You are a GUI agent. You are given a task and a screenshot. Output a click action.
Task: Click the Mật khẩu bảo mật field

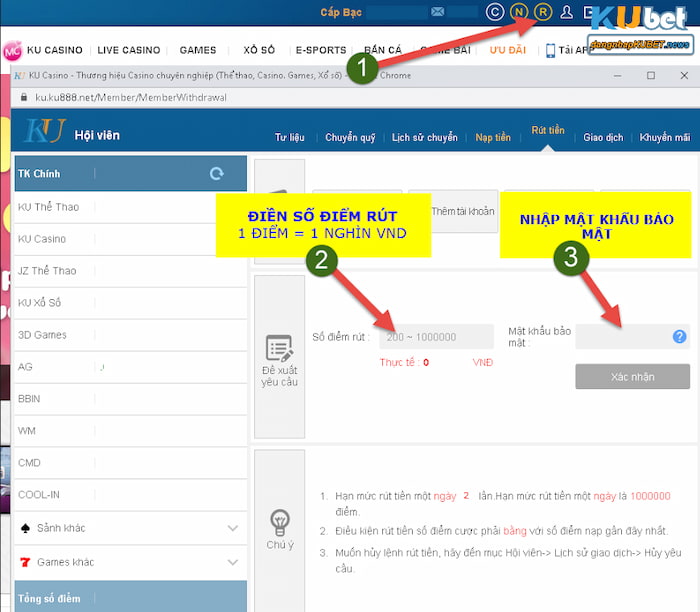point(632,337)
